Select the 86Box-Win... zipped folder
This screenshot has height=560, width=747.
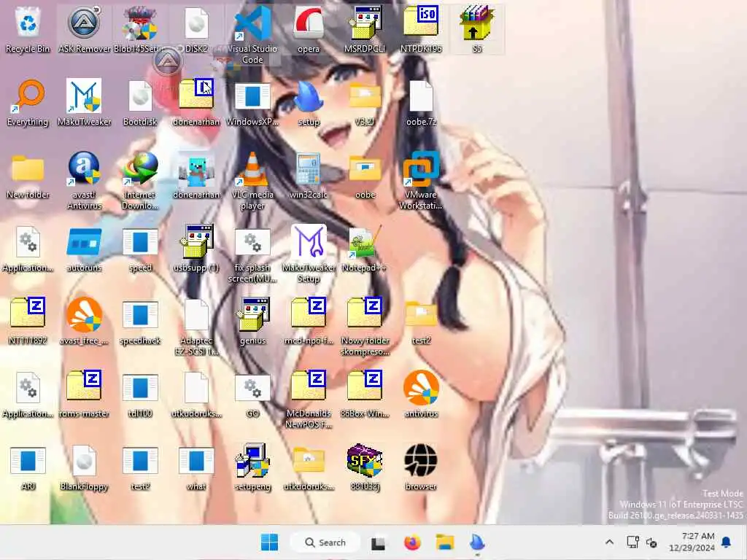(365, 394)
